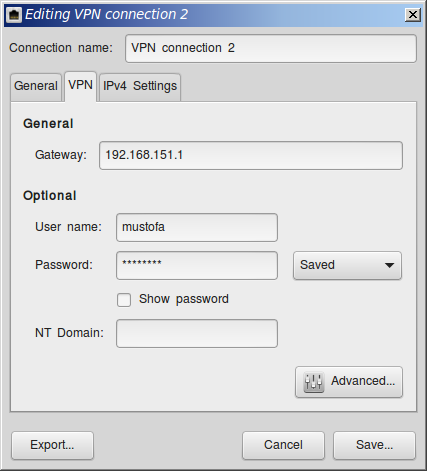
Task: Click the Show password label text
Action: click(184, 299)
